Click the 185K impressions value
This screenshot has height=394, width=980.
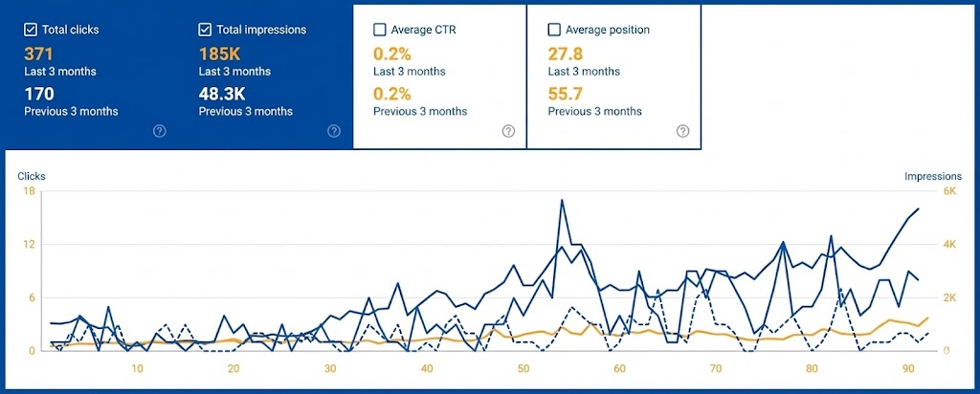219,54
